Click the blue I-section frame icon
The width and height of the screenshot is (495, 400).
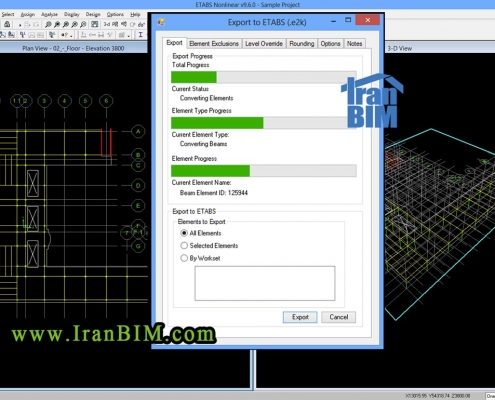[x=140, y=35]
